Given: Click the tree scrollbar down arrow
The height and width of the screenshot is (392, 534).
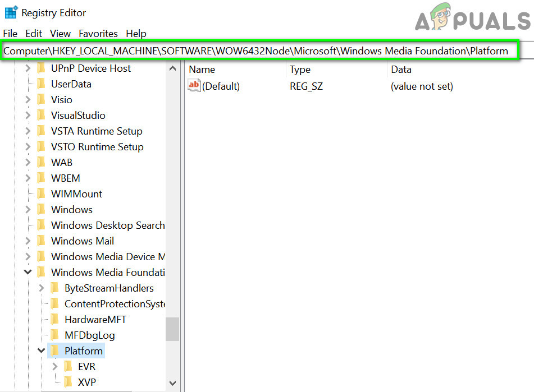Looking at the screenshot, I should coord(172,383).
